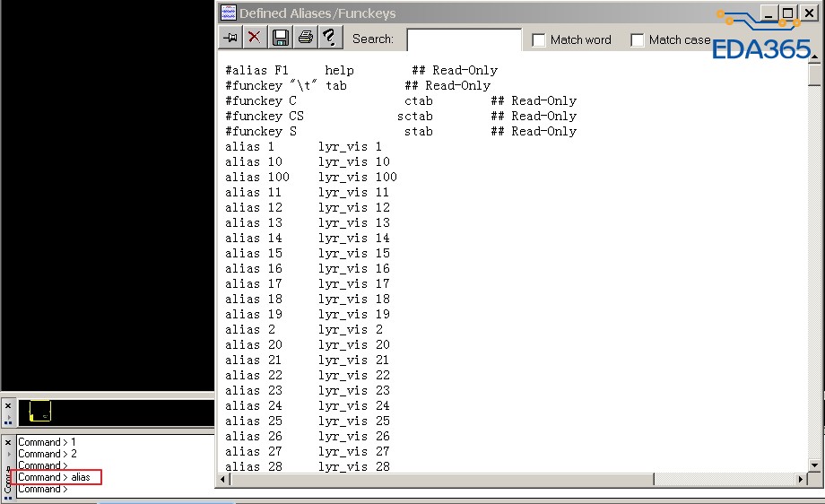Open help with question mark icon
Viewport: 825px width, 504px height.
pyautogui.click(x=330, y=38)
